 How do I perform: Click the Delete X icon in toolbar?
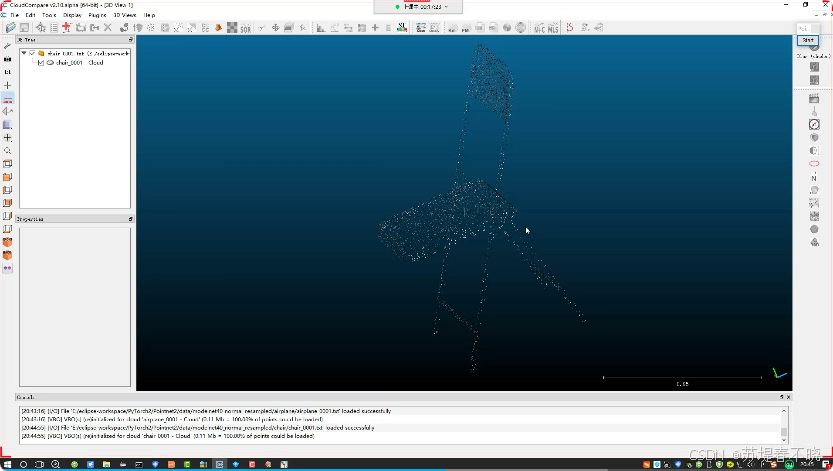click(108, 28)
